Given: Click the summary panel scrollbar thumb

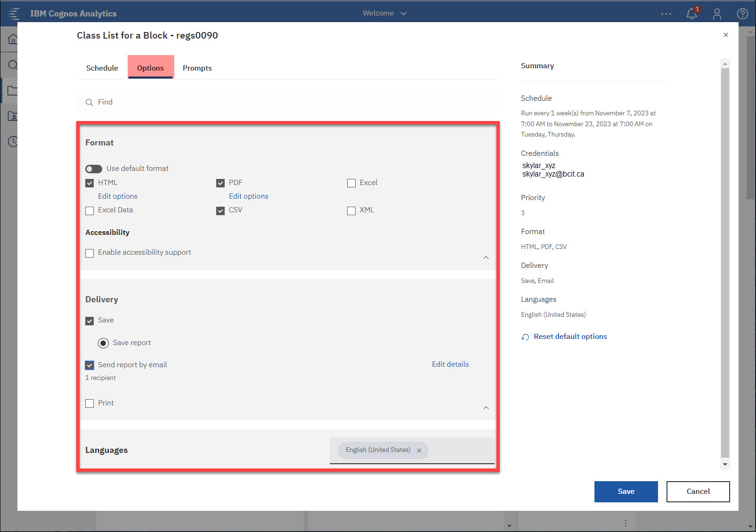Looking at the screenshot, I should pyautogui.click(x=725, y=263).
